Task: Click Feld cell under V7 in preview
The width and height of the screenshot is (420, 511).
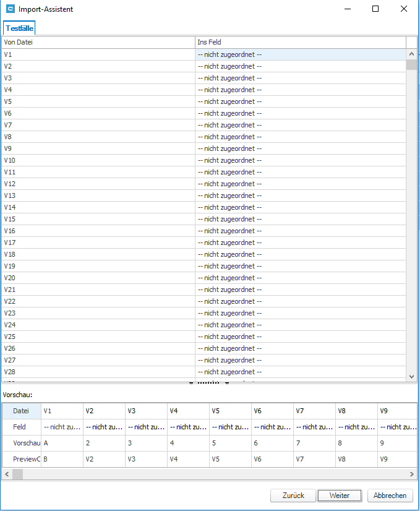Action: 314,427
